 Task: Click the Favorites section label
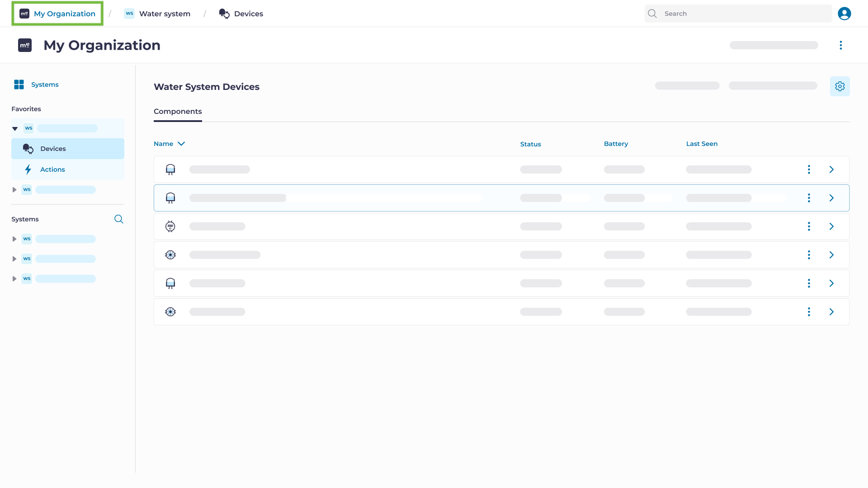point(26,109)
